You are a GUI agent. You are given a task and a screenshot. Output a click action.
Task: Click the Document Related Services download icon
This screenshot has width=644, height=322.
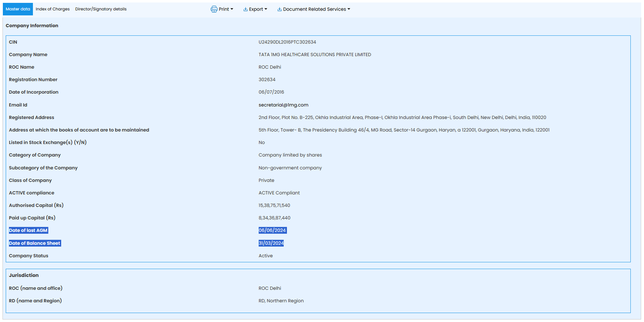coord(279,9)
